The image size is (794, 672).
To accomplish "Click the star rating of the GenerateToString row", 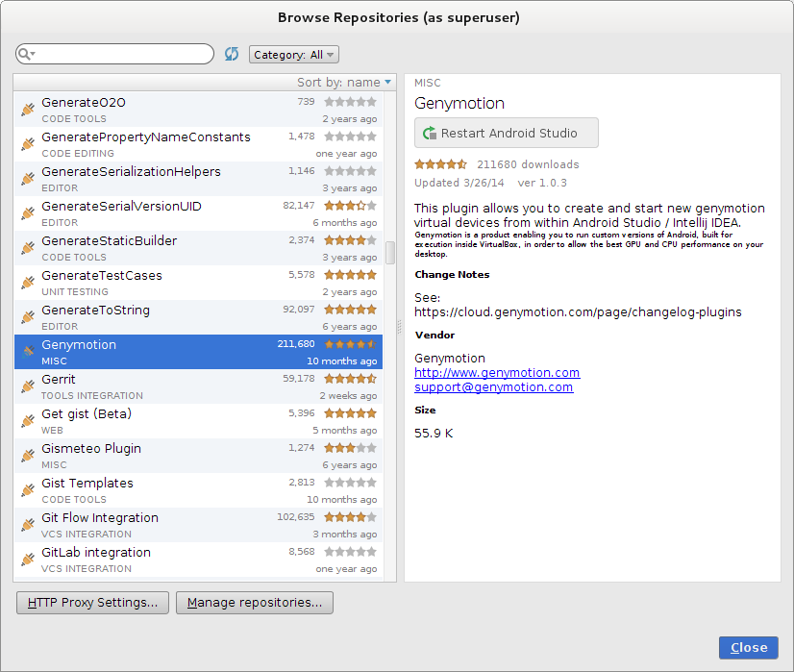I will (x=351, y=310).
